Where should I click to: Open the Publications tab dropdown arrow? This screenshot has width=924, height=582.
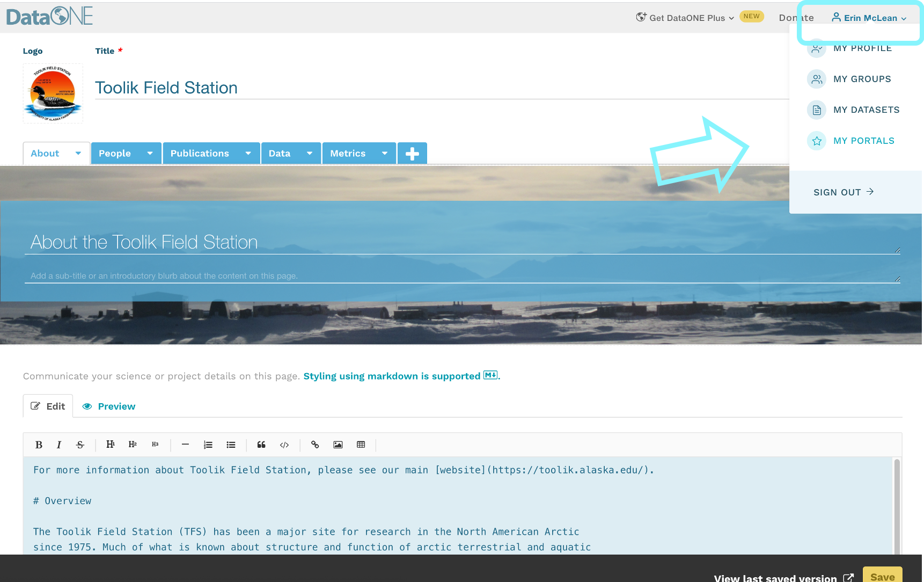[248, 154]
